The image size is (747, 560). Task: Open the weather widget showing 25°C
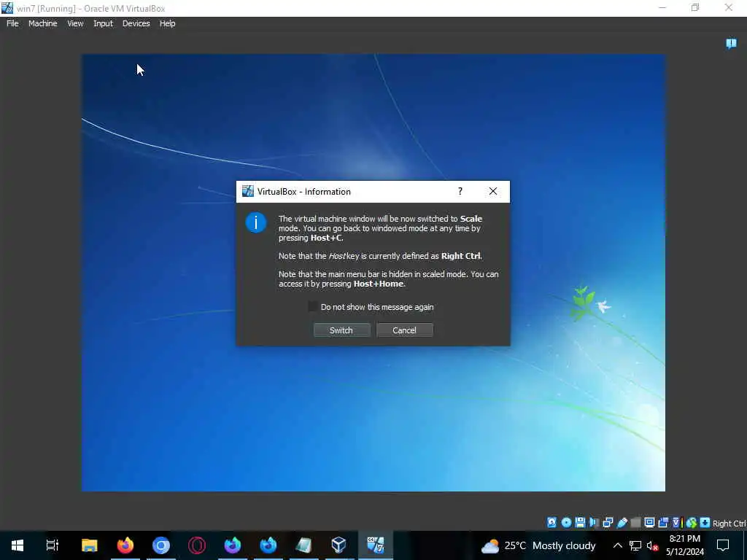[538, 545]
